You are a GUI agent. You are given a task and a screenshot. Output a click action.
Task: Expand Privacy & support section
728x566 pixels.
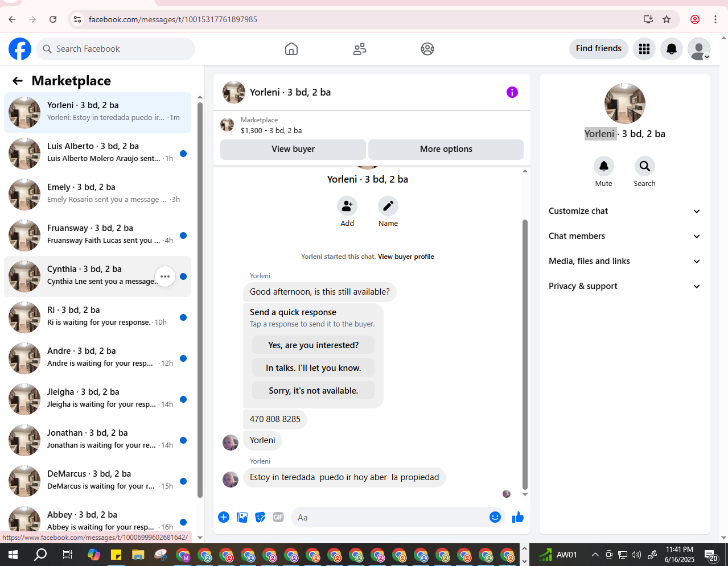[624, 286]
